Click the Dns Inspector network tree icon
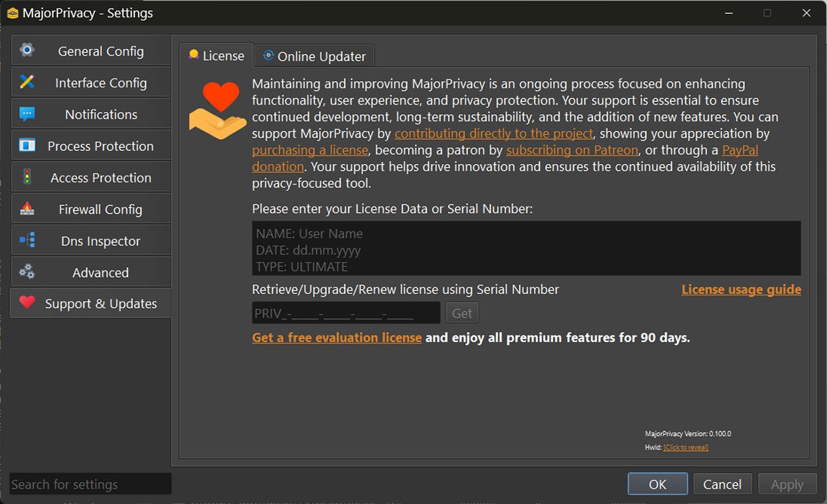The width and height of the screenshot is (827, 504). (27, 240)
